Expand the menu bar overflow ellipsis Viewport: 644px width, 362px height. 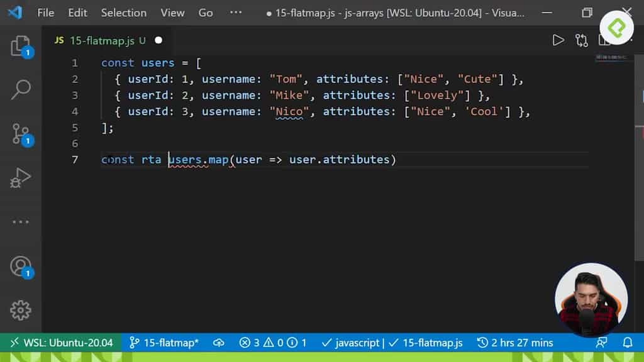tap(236, 12)
